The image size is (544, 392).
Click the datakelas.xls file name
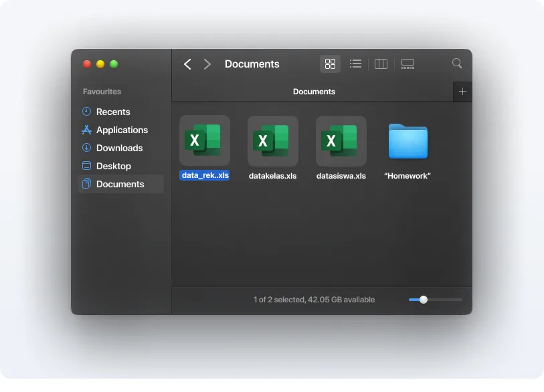[x=273, y=176]
